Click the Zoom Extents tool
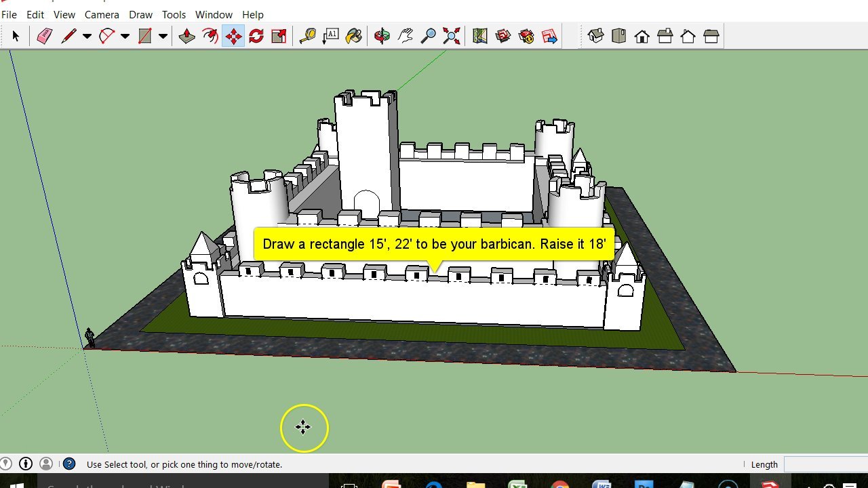The width and height of the screenshot is (868, 488). coord(451,35)
